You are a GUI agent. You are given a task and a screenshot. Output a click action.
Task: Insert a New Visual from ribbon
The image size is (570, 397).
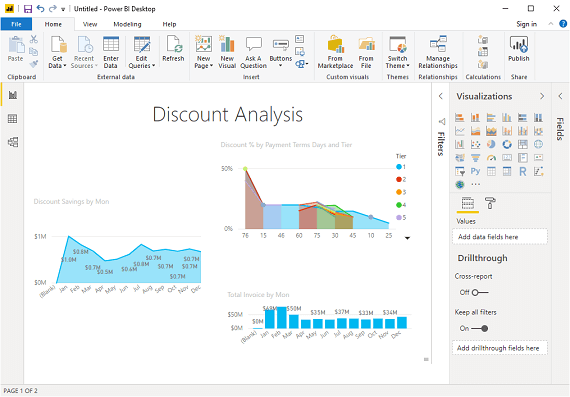[x=227, y=52]
